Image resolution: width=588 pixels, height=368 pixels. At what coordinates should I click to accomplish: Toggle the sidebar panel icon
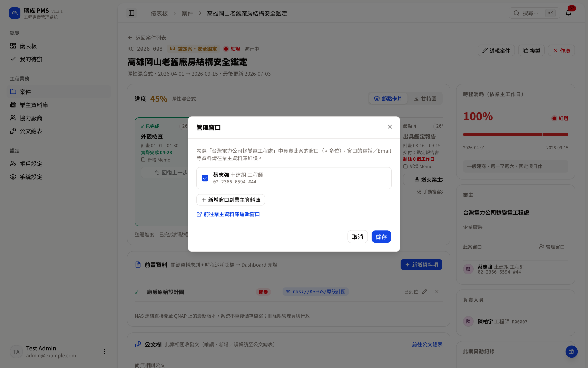click(x=131, y=13)
